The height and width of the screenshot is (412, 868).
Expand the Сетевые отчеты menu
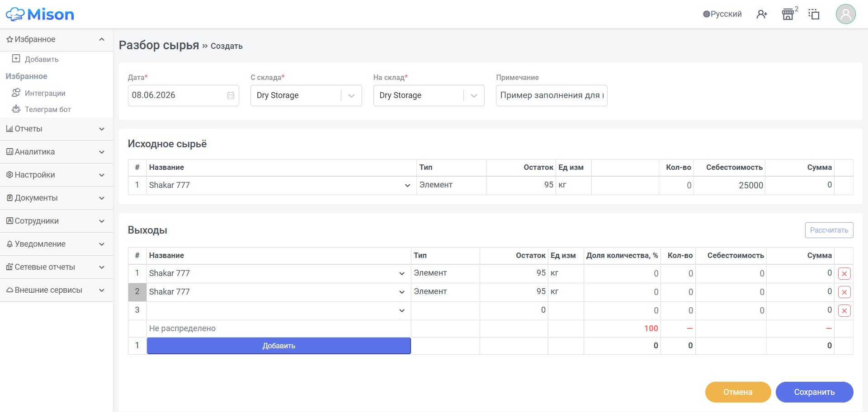(x=57, y=267)
